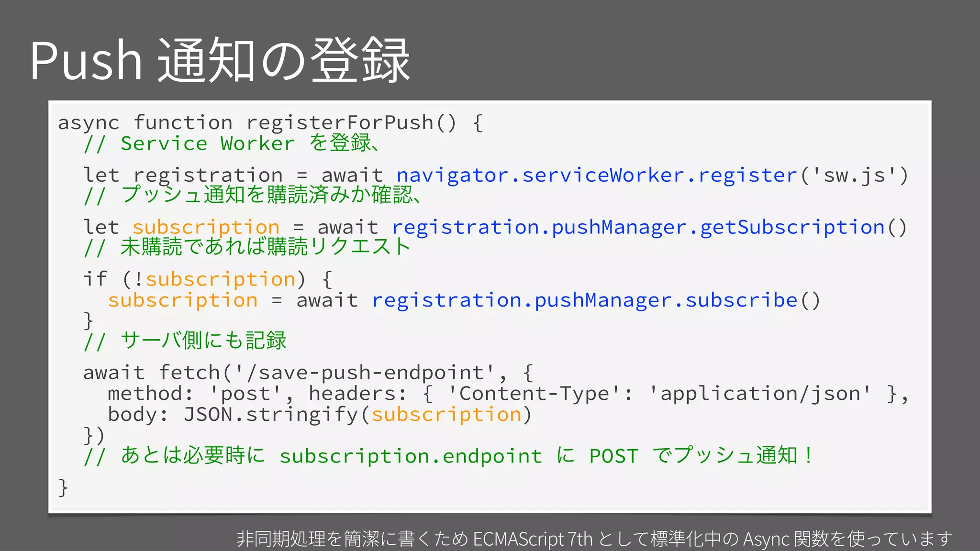Click the 'Content-Type' header key
Viewport: 980px width, 551px height.
coord(535,394)
